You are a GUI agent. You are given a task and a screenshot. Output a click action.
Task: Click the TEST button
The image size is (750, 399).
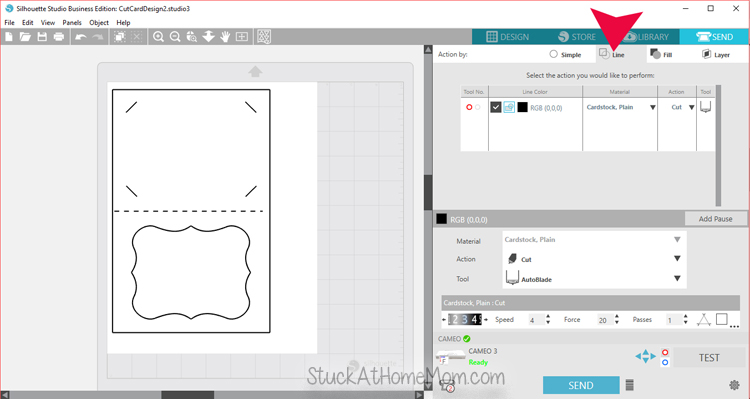709,358
